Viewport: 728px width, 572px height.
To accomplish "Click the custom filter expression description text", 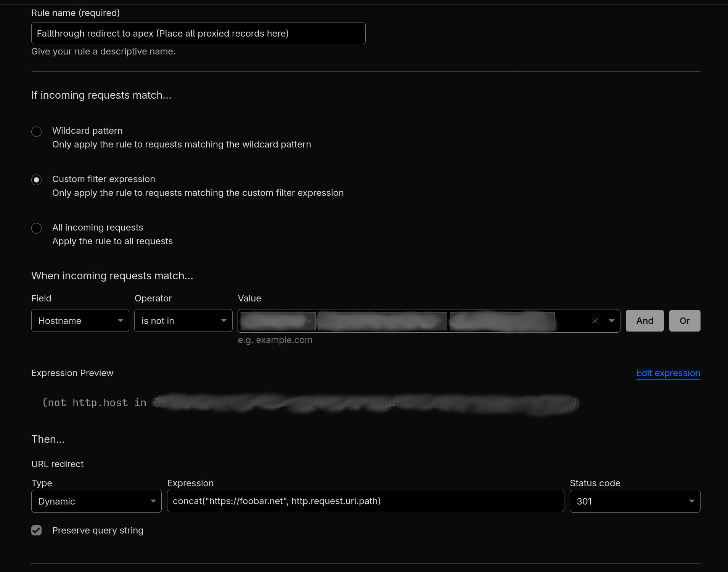I will click(x=198, y=193).
